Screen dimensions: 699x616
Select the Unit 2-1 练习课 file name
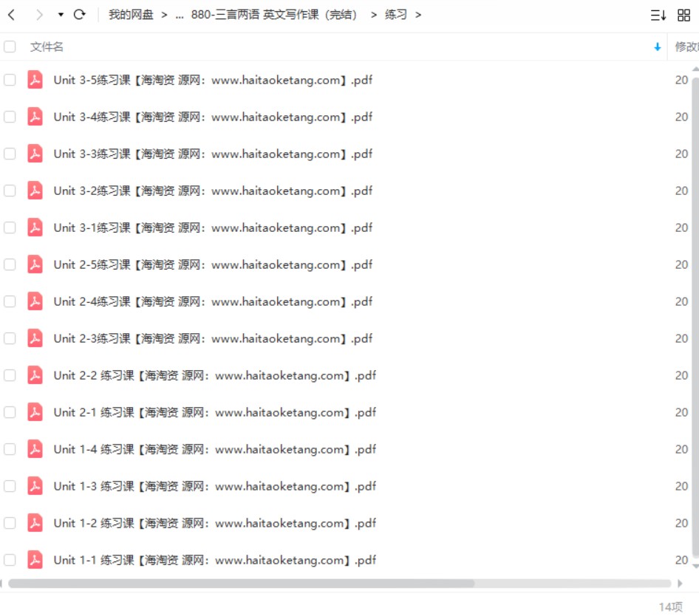point(215,413)
